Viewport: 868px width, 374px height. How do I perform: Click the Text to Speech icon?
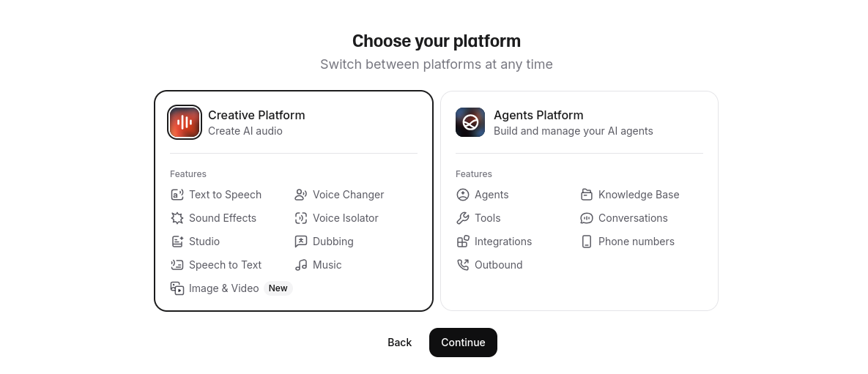point(177,195)
